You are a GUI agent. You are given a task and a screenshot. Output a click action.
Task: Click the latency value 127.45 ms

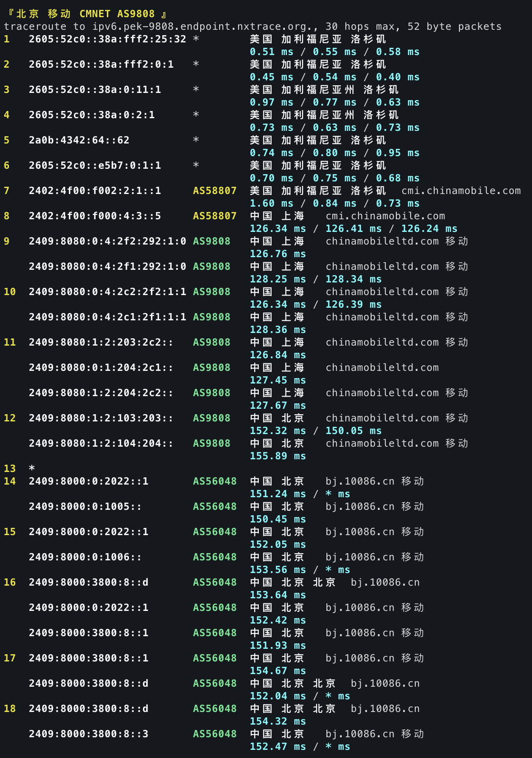point(278,380)
